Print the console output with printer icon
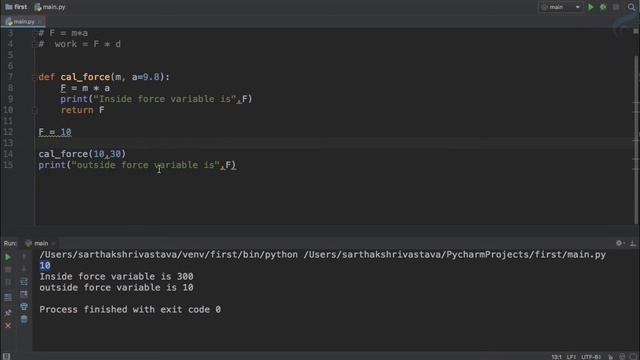 point(24,307)
